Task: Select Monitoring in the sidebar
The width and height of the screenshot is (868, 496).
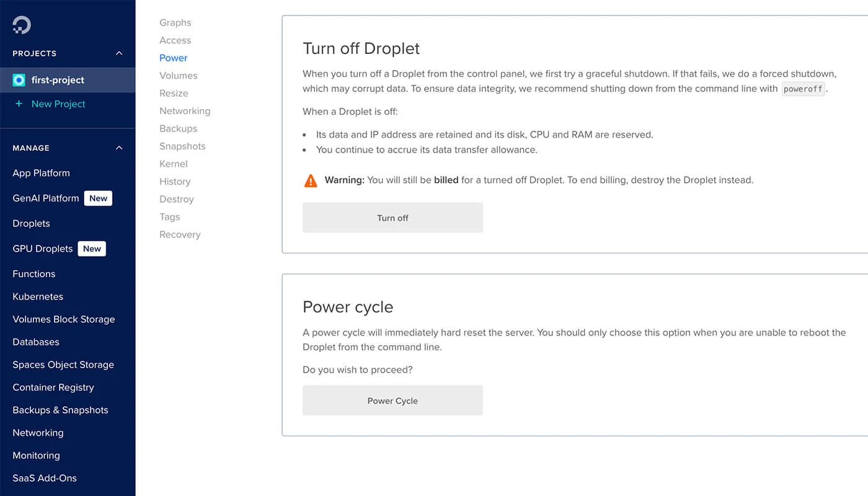Action: [x=36, y=456]
